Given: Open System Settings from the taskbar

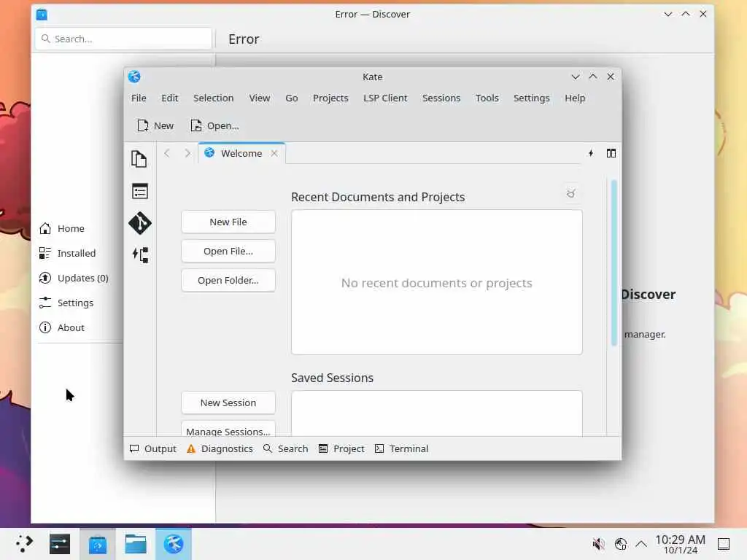Looking at the screenshot, I should click(x=60, y=544).
